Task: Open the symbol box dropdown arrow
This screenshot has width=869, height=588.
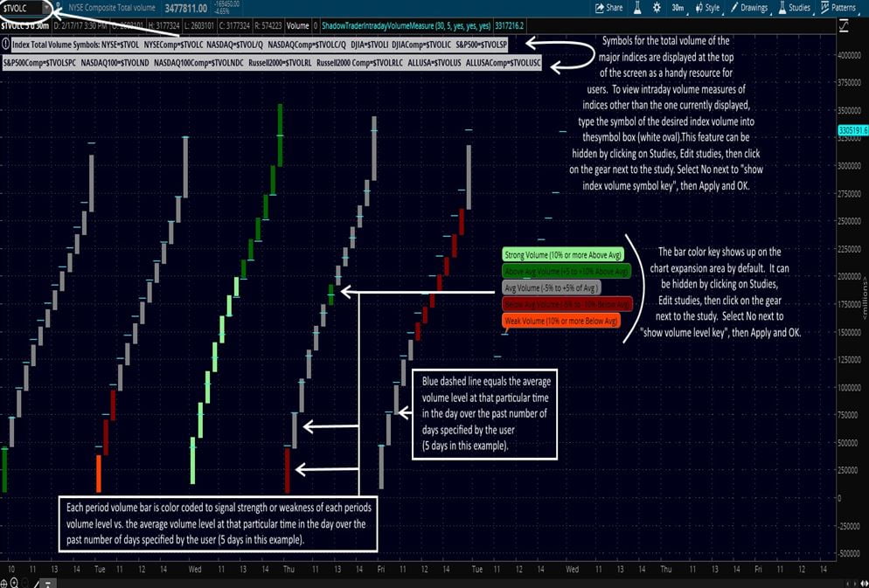Action: pos(46,9)
